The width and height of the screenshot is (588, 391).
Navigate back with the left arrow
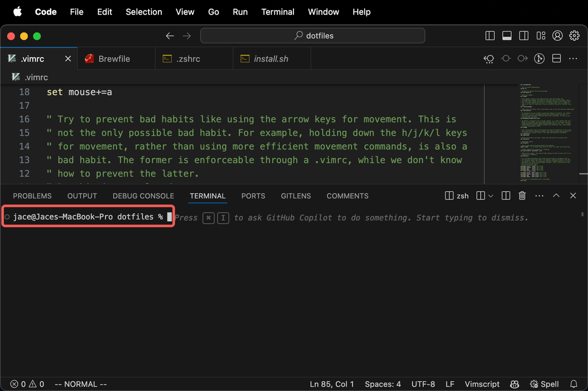[170, 36]
